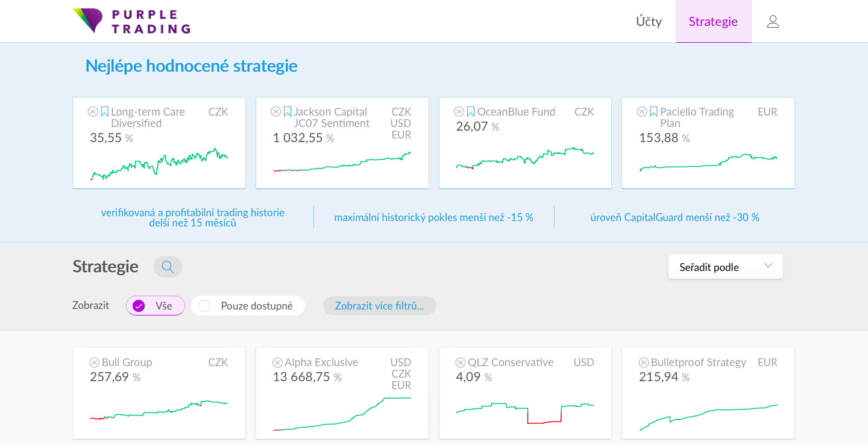
Task: Open the user profile icon
Action: (x=773, y=22)
